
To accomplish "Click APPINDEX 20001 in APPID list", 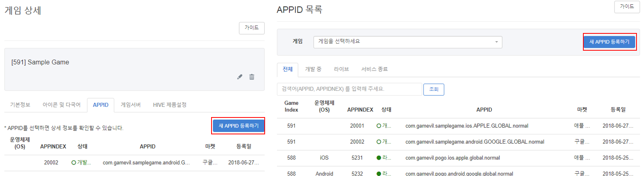I will 357,126.
